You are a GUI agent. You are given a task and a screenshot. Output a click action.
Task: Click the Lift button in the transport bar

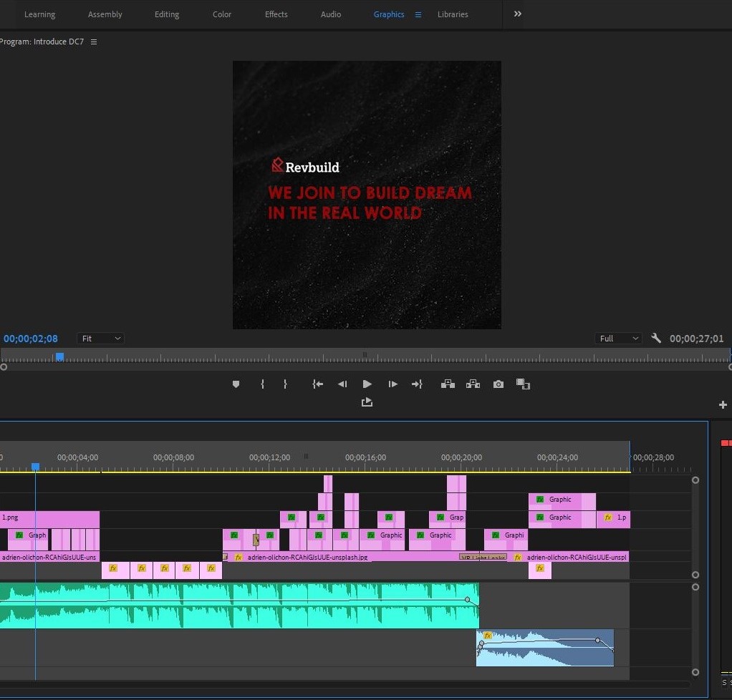point(448,384)
